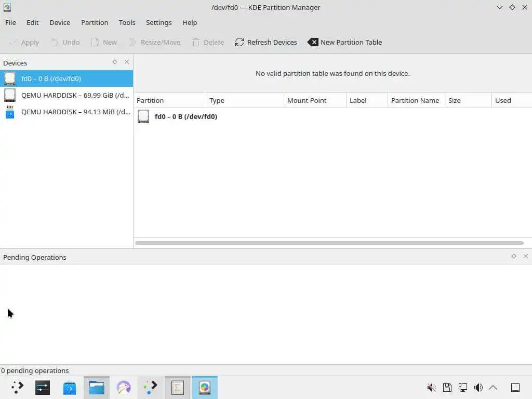
Task: Maximize the Partition Manager window
Action: pos(512,7)
